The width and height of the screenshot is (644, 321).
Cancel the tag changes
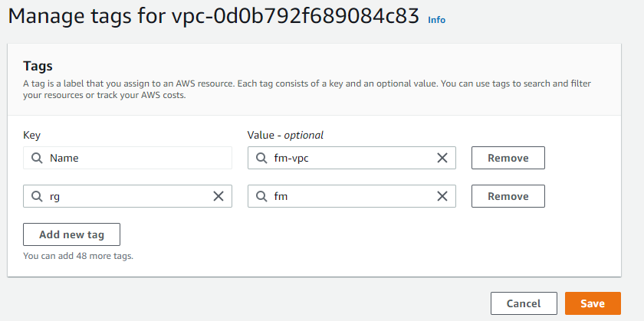(x=524, y=303)
